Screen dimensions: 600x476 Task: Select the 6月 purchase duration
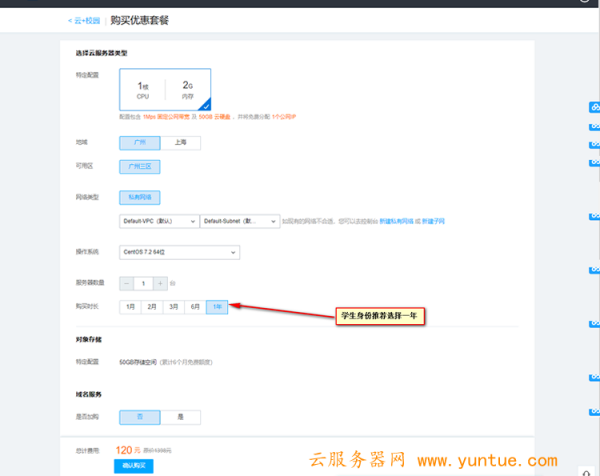click(195, 307)
